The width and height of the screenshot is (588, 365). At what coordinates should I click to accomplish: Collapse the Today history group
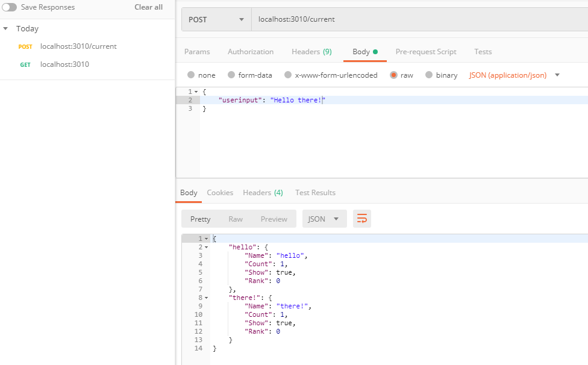click(5, 28)
